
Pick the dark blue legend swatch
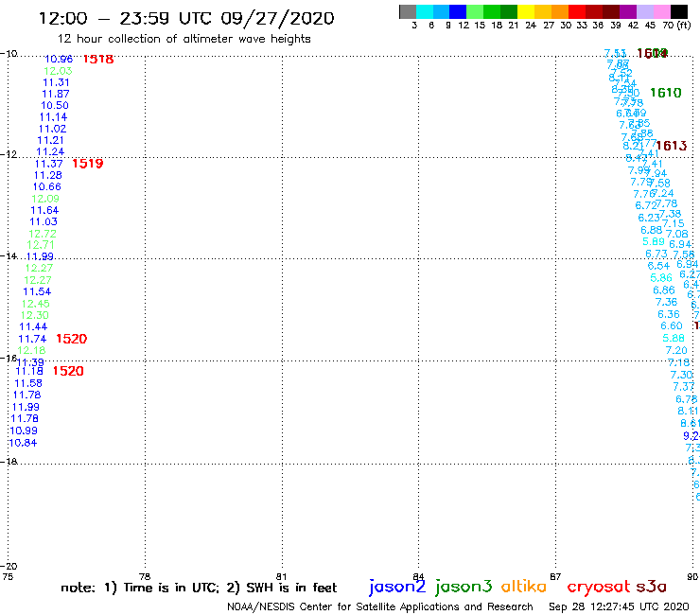(458, 11)
